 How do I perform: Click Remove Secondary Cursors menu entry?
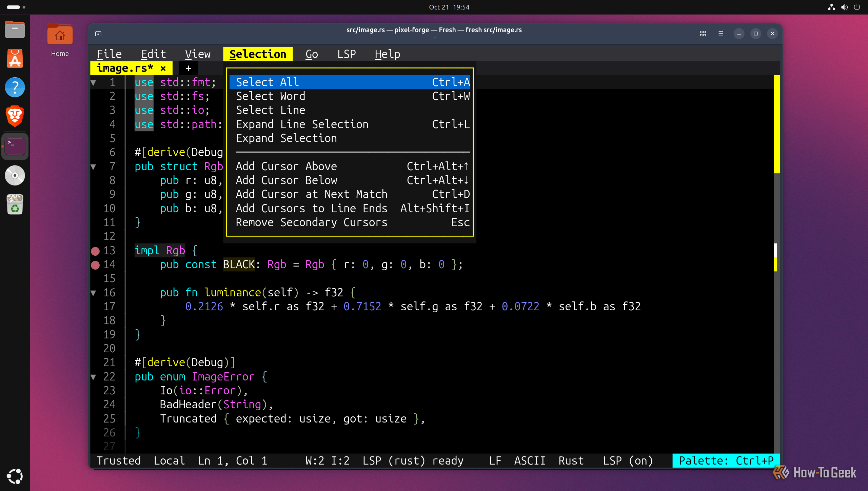coord(350,222)
